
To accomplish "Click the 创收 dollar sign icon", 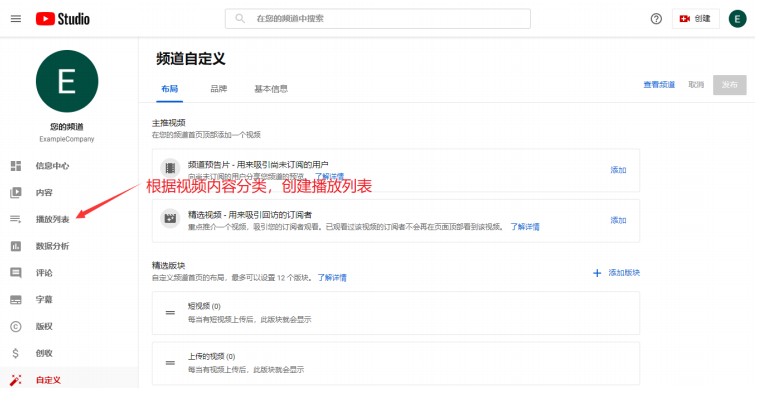I will [x=16, y=353].
